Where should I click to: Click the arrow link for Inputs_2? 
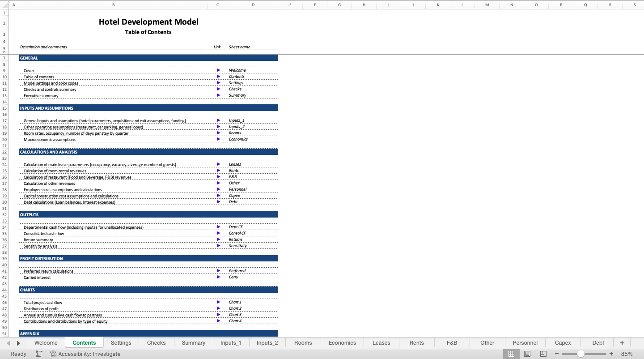[218, 127]
